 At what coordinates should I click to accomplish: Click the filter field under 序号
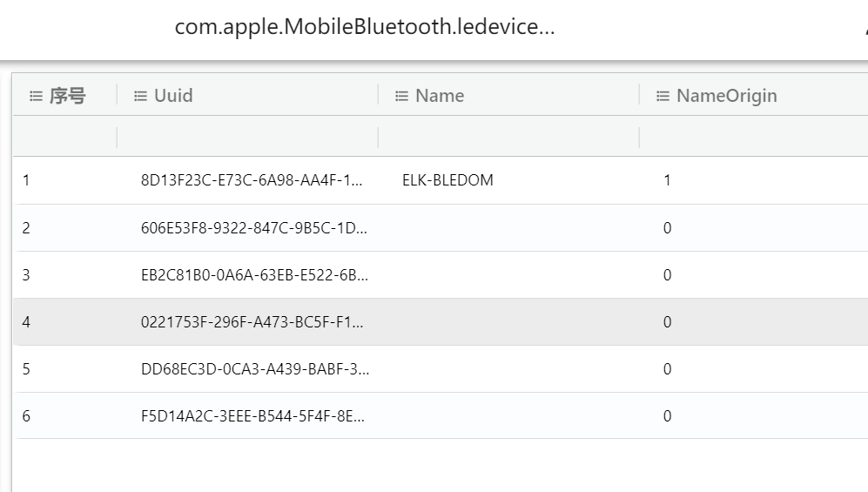pos(65,137)
